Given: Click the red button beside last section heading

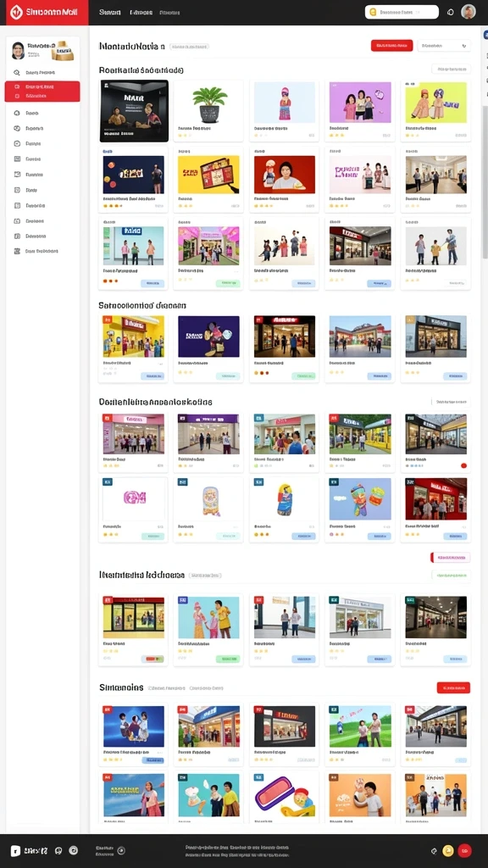Looking at the screenshot, I should [x=453, y=687].
